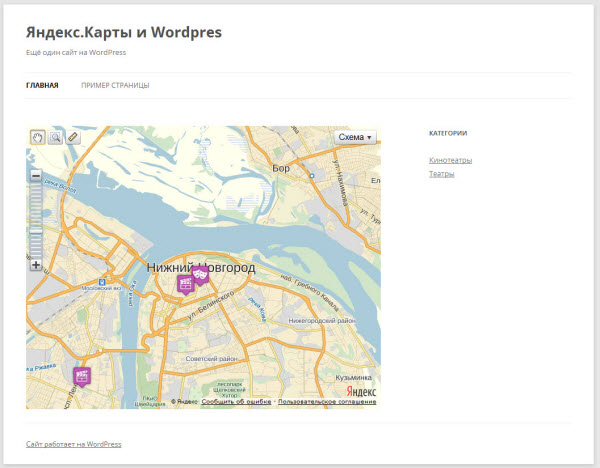Open the Схема map type dropdown
Screen dimensions: 600x468
point(355,137)
